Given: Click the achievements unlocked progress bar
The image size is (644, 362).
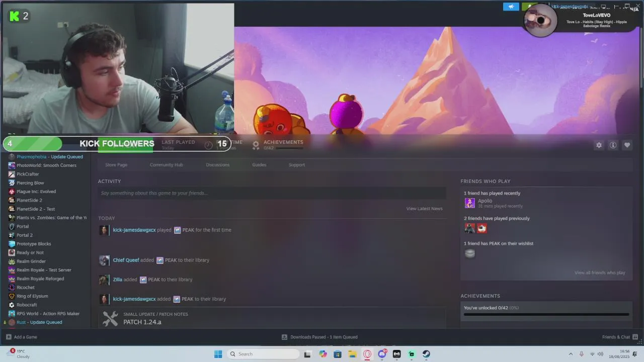Looking at the screenshot, I should tap(546, 315).
